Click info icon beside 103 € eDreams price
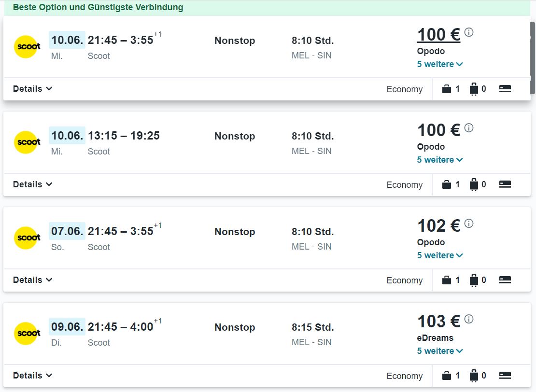The height and width of the screenshot is (392, 536). [x=469, y=319]
